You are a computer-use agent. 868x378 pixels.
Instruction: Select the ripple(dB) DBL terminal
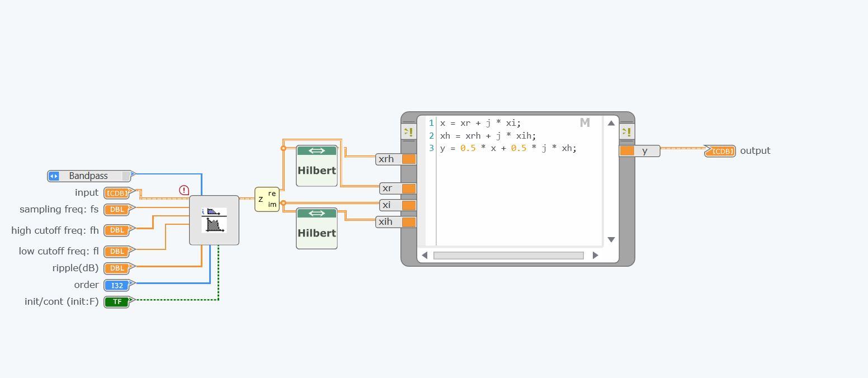[118, 268]
